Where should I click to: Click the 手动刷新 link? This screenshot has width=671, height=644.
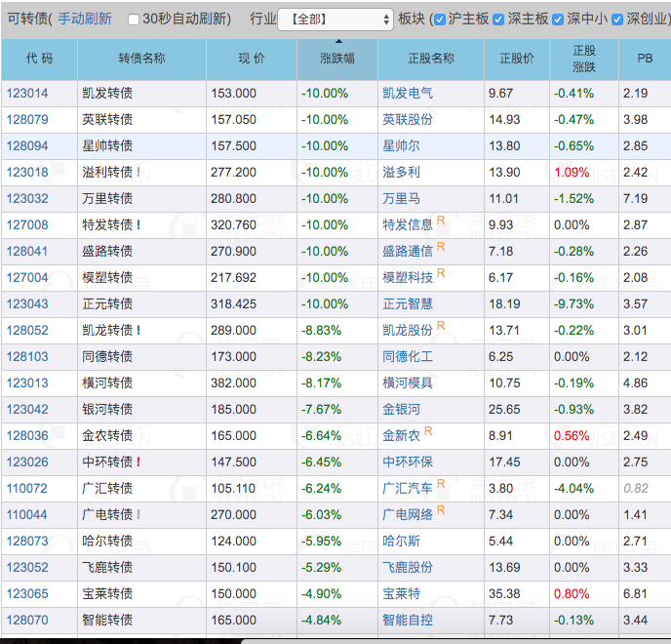85,19
